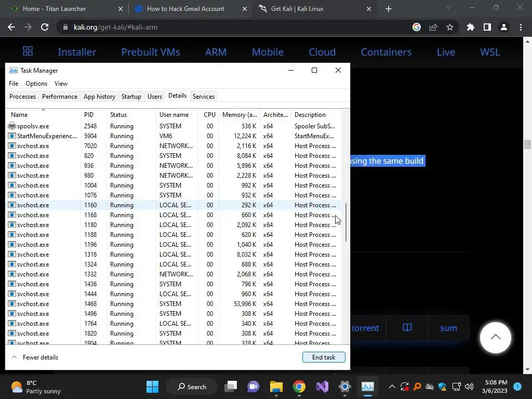Open File Explorer from taskbar
532x399 pixels.
pos(276,387)
